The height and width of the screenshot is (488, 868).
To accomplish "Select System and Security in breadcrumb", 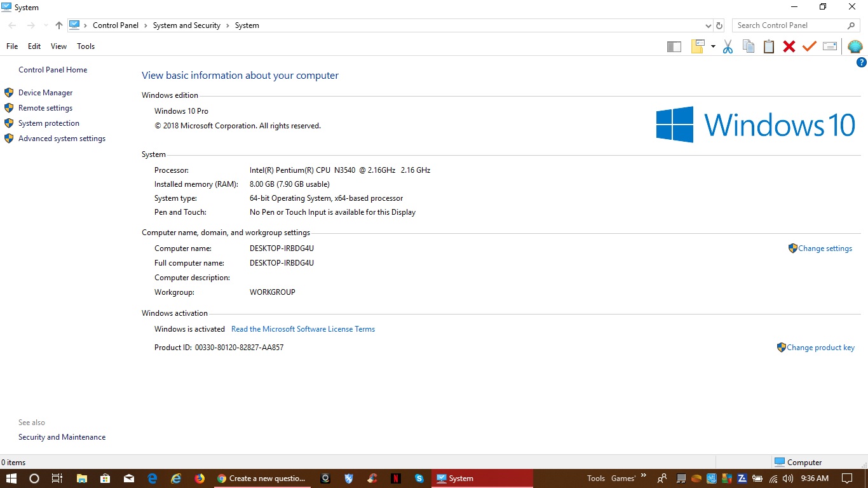I will 187,25.
